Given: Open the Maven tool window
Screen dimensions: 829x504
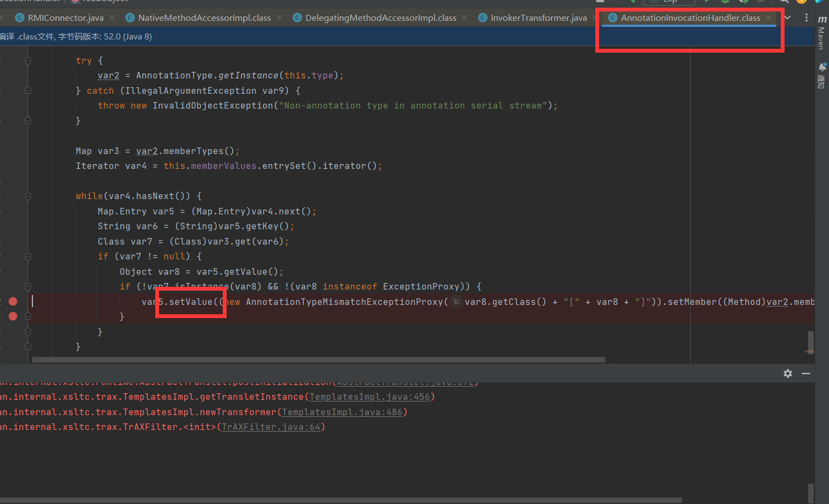Looking at the screenshot, I should pyautogui.click(x=821, y=33).
